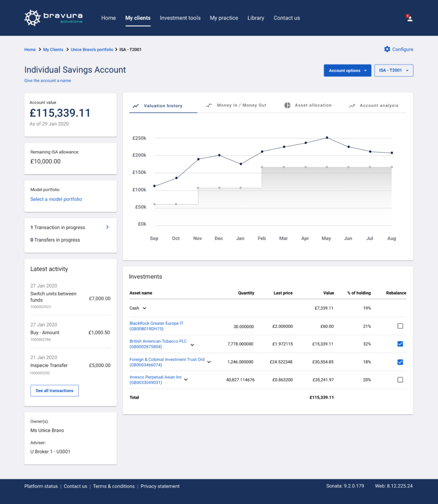Switch to Asset allocation tab
The height and width of the screenshot is (504, 438).
click(308, 105)
